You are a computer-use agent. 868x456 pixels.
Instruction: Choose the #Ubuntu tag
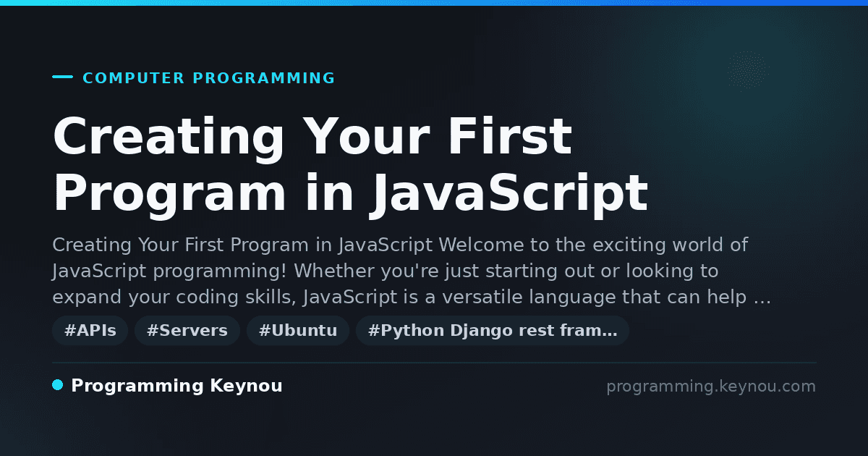click(298, 331)
